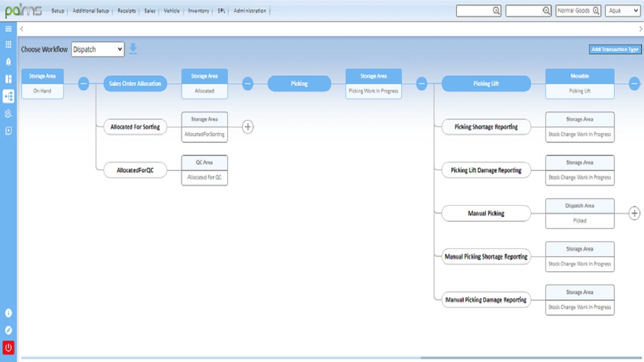644x362 pixels.
Task: Select Picking Shortage Reporting node
Action: [486, 127]
